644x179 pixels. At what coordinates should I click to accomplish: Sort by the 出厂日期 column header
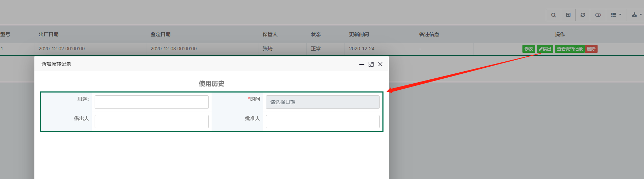(x=49, y=34)
